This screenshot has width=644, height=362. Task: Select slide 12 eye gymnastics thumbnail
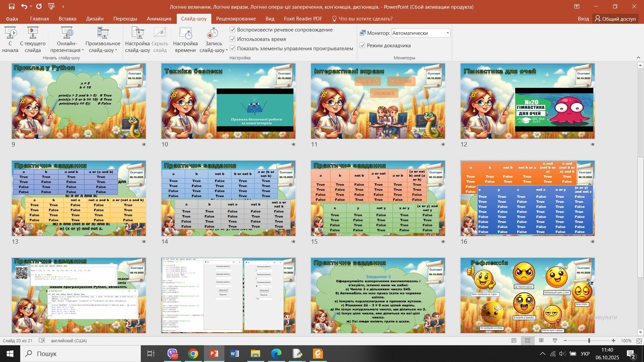point(527,101)
